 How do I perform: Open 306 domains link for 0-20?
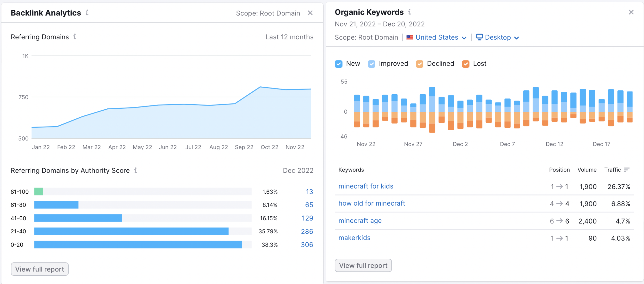[x=307, y=245]
